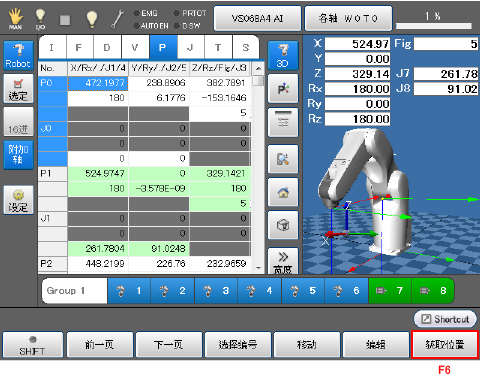This screenshot has width=480, height=376.
Task: Click the 261.7804 cell in J1
Action: 98,249
